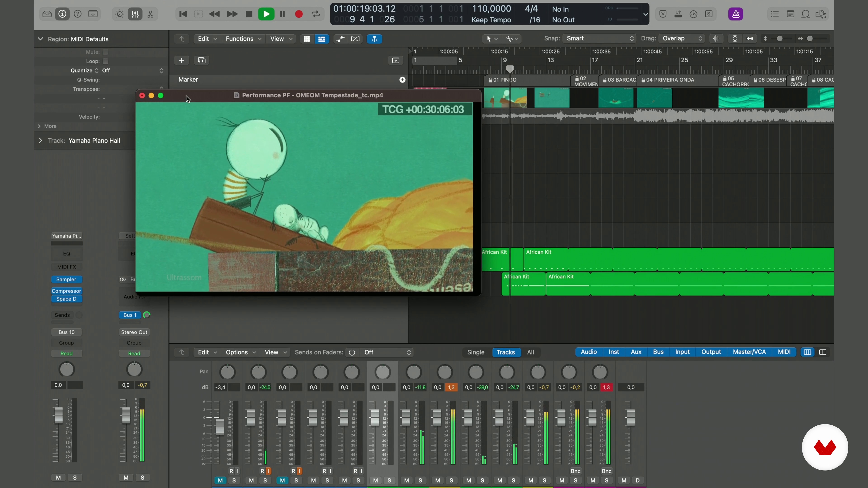
Task: Toggle the Mixer icon in control bar
Action: [x=135, y=14]
